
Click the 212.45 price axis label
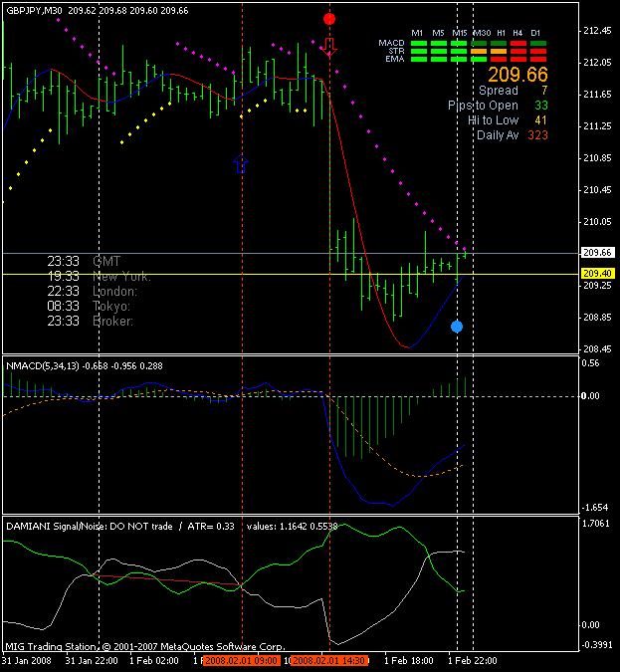pos(597,31)
